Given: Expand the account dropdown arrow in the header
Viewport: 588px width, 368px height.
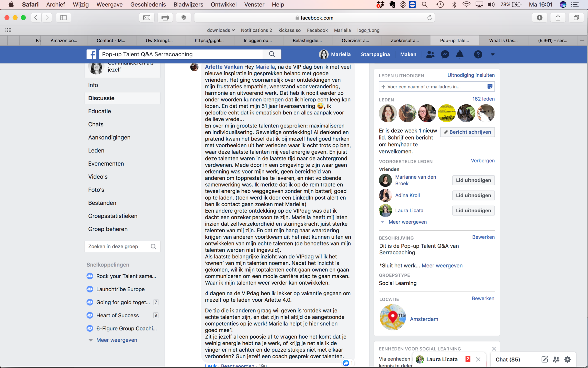Looking at the screenshot, I should pyautogui.click(x=493, y=54).
